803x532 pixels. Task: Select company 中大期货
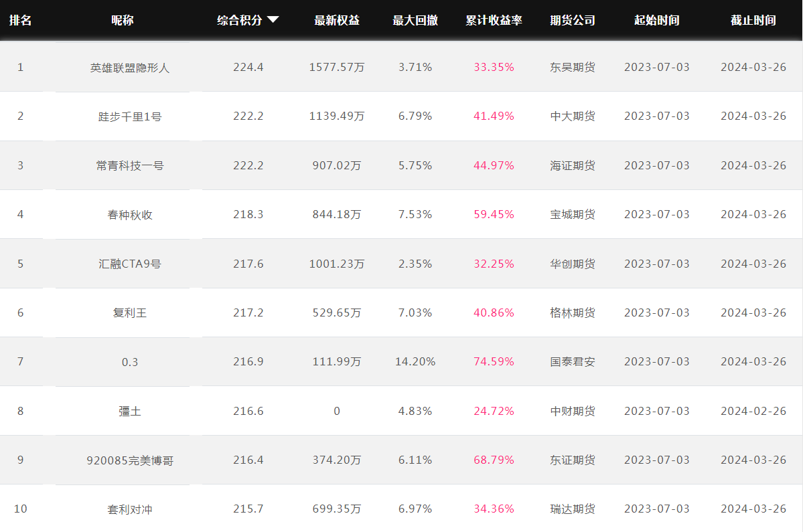[x=573, y=116]
